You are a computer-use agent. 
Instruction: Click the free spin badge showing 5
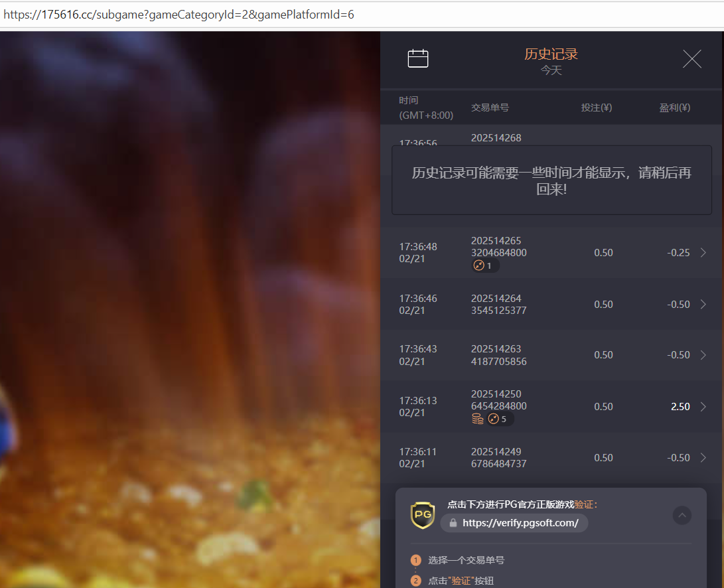point(499,419)
